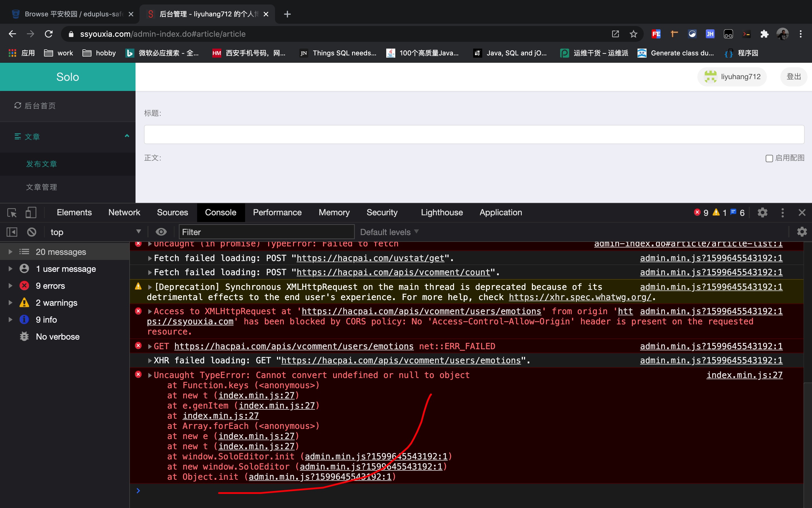Clear the console with the ban icon
Screen dimensions: 812x508
[32, 232]
